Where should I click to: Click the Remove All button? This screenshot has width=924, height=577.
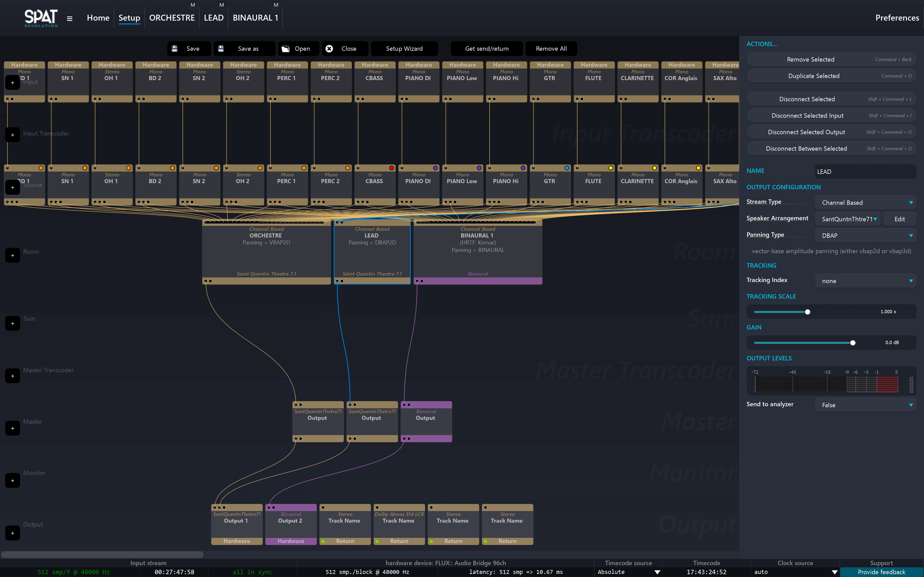click(x=551, y=48)
